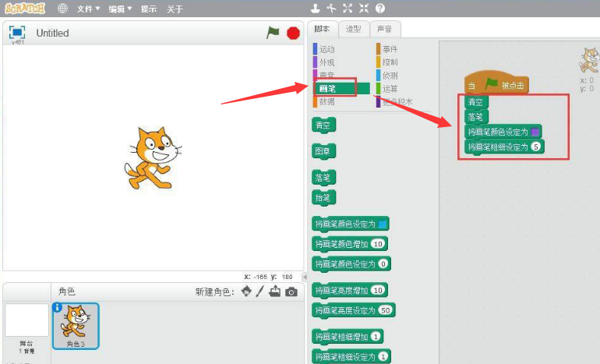Create new sprite from camera
Screen dimensions: 600x364
coord(291,292)
